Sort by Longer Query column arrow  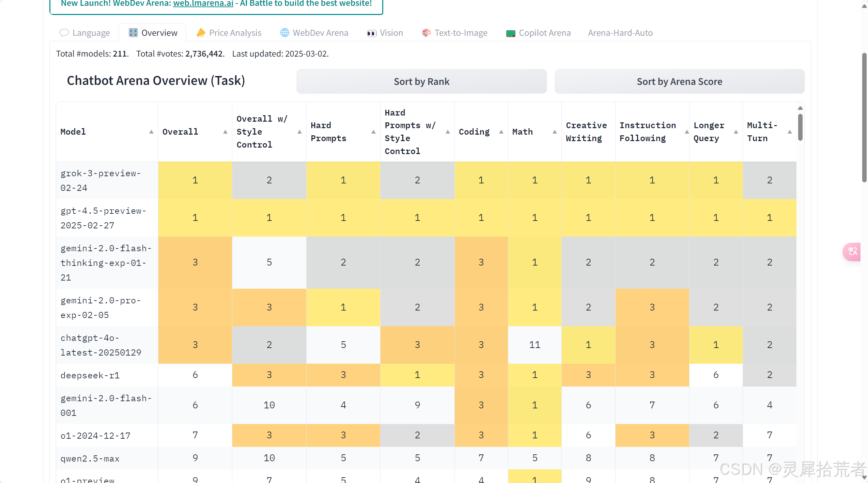pos(736,132)
